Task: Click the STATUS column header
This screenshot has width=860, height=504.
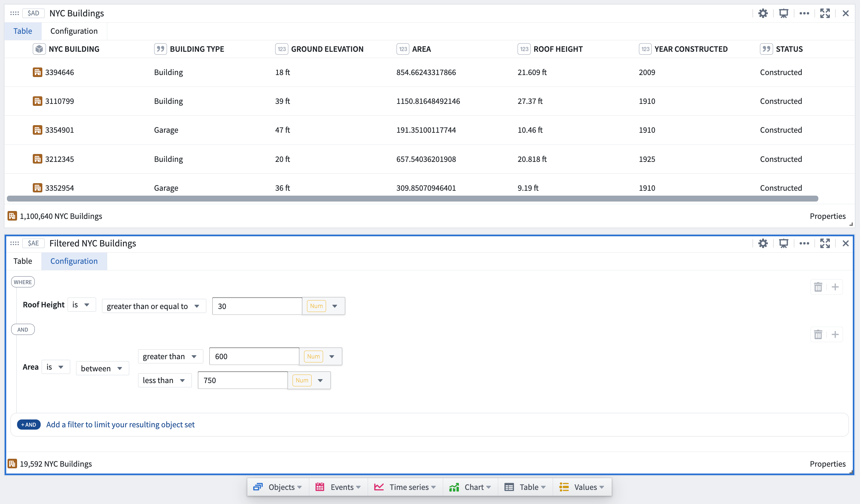Action: [789, 49]
